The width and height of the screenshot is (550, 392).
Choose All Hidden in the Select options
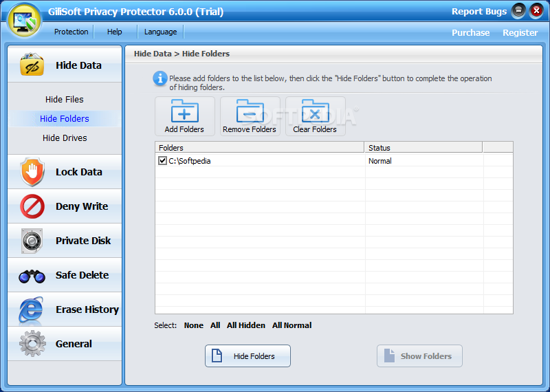[246, 325]
